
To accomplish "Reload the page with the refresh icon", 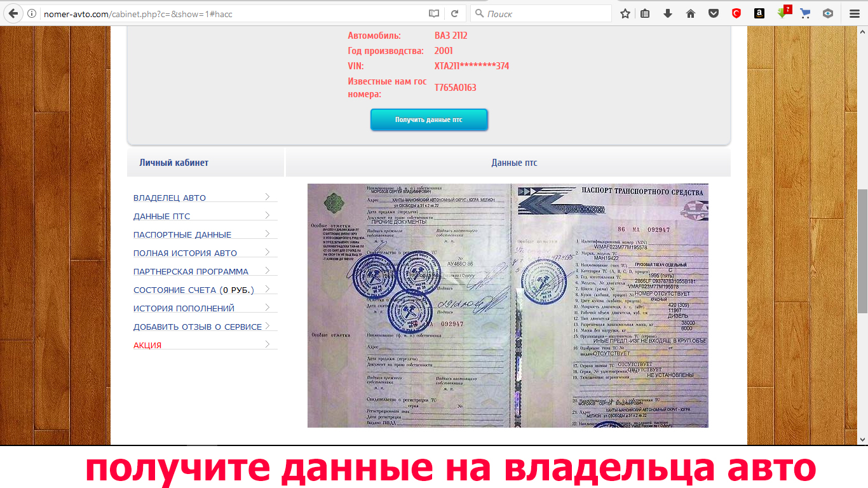I will point(455,13).
